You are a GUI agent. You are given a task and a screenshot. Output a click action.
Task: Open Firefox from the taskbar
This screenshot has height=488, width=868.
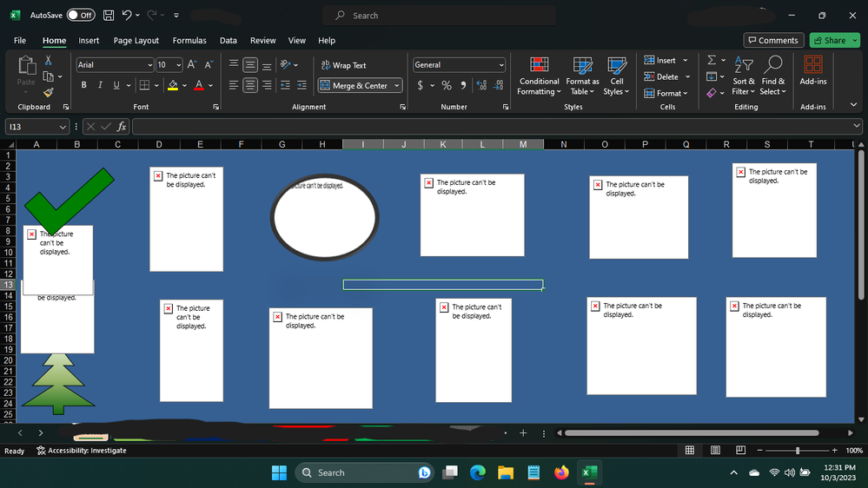pos(561,472)
